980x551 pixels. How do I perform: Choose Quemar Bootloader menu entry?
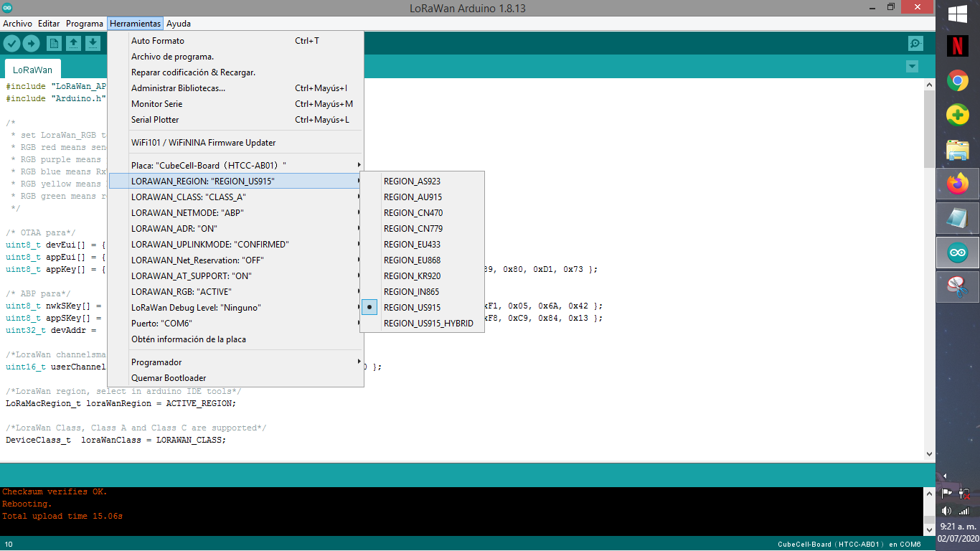pyautogui.click(x=236, y=378)
